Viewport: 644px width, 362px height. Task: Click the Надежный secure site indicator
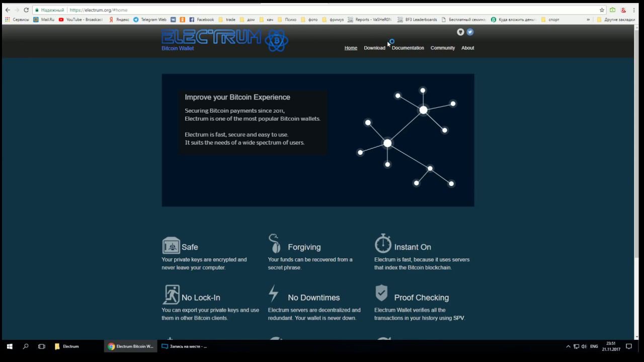[49, 10]
